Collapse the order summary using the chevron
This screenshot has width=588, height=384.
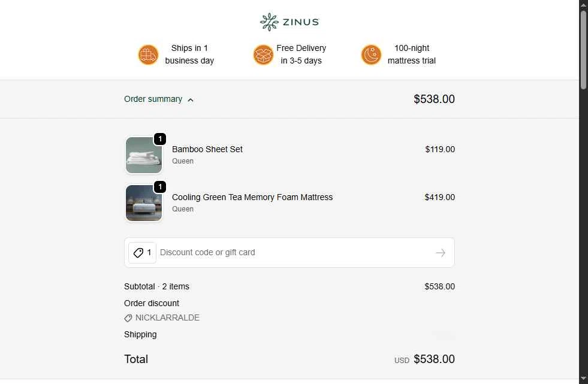(x=191, y=100)
